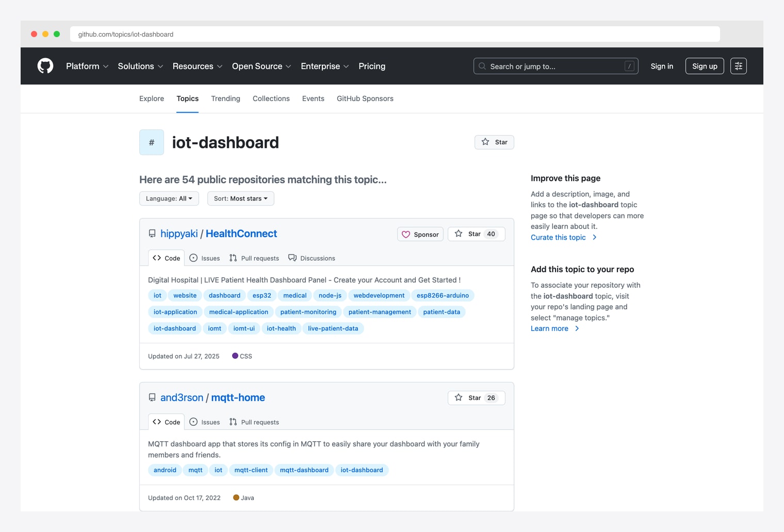
Task: Open mqtt-home Issues tab
Action: (x=205, y=422)
